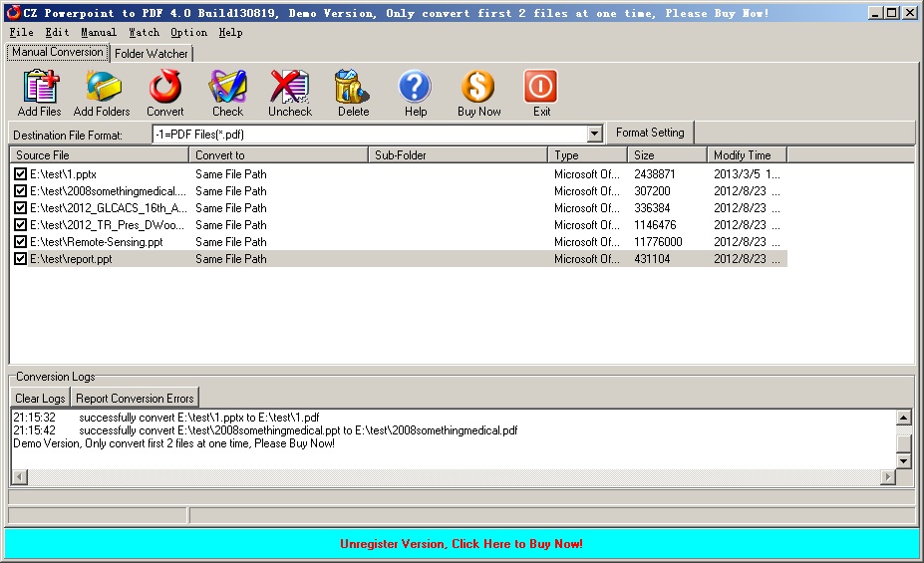Uncheck the Remote-Sensing.ppt checkbox
The height and width of the screenshot is (563, 924).
pyautogui.click(x=20, y=241)
